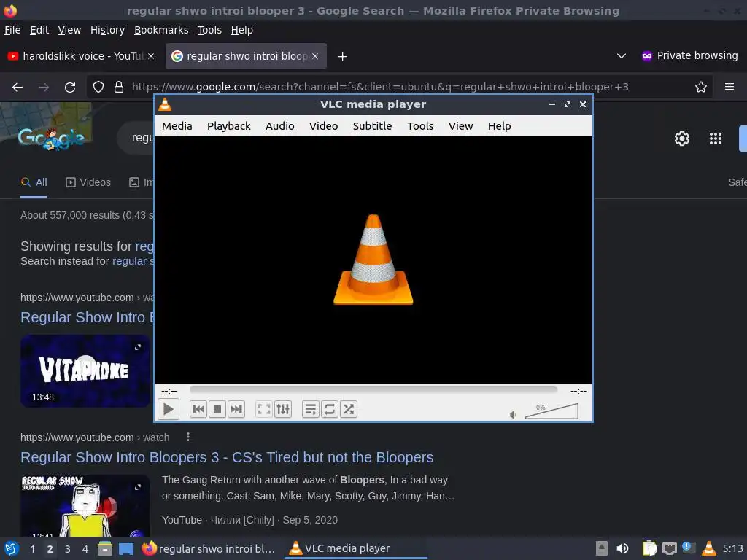The width and height of the screenshot is (747, 560).
Task: Open Firefox Bookmarks menu
Action: point(161,30)
